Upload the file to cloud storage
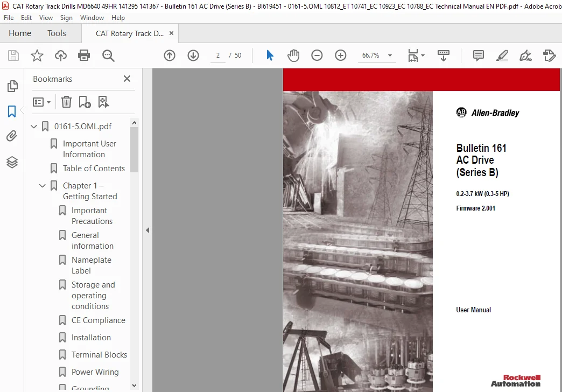This screenshot has height=392, width=562. tap(61, 55)
